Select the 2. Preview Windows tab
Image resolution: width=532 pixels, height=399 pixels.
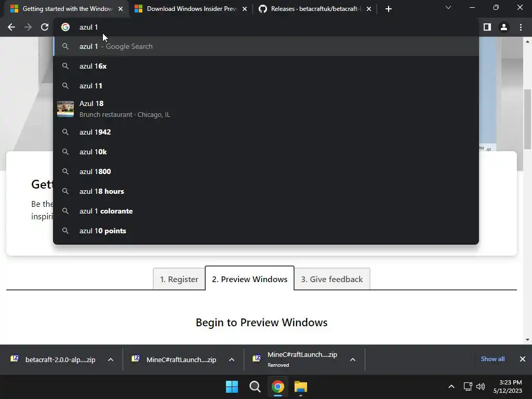click(x=250, y=279)
